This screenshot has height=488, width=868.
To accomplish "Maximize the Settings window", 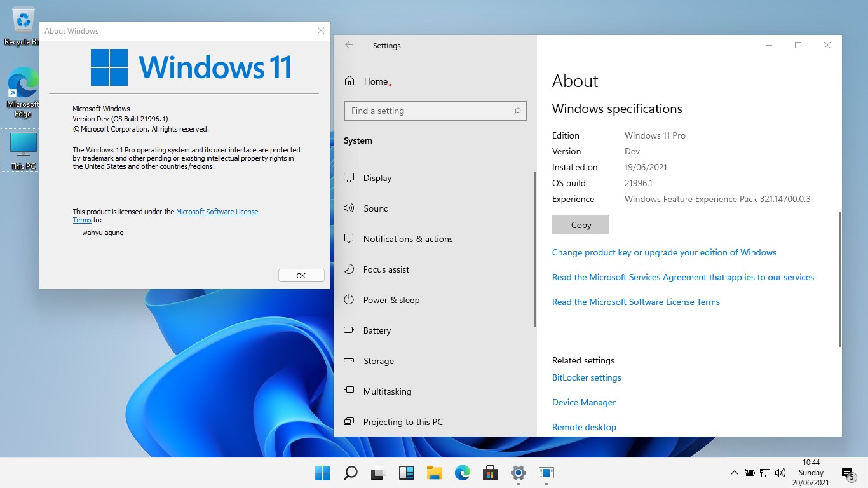I will [798, 45].
